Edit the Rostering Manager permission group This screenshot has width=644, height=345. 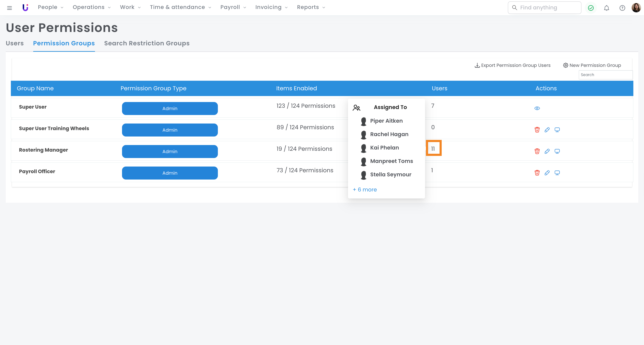[547, 151]
